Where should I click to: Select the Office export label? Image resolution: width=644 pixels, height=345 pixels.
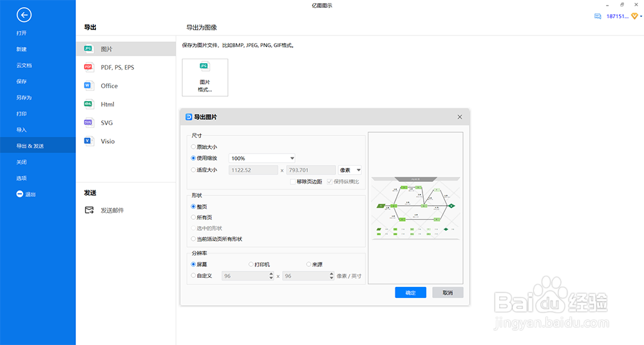pos(109,86)
